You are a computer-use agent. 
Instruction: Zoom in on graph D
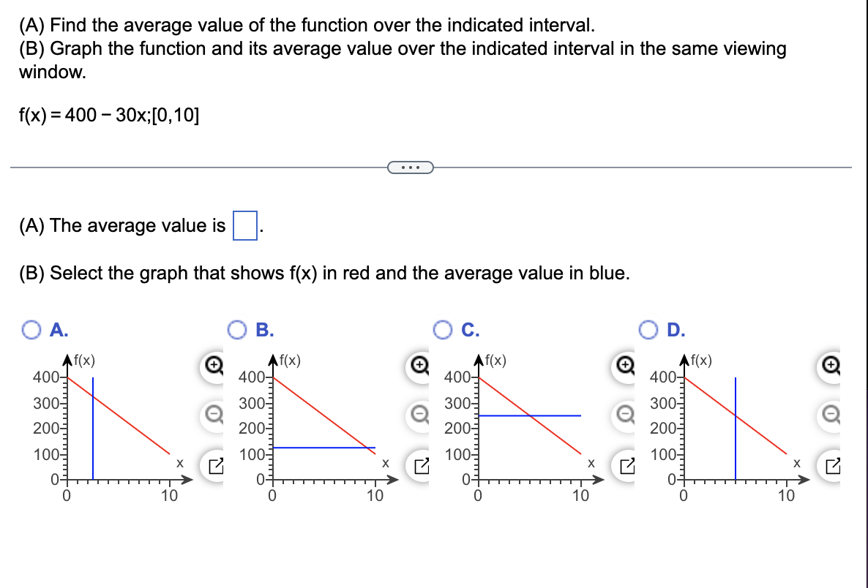coord(831,366)
